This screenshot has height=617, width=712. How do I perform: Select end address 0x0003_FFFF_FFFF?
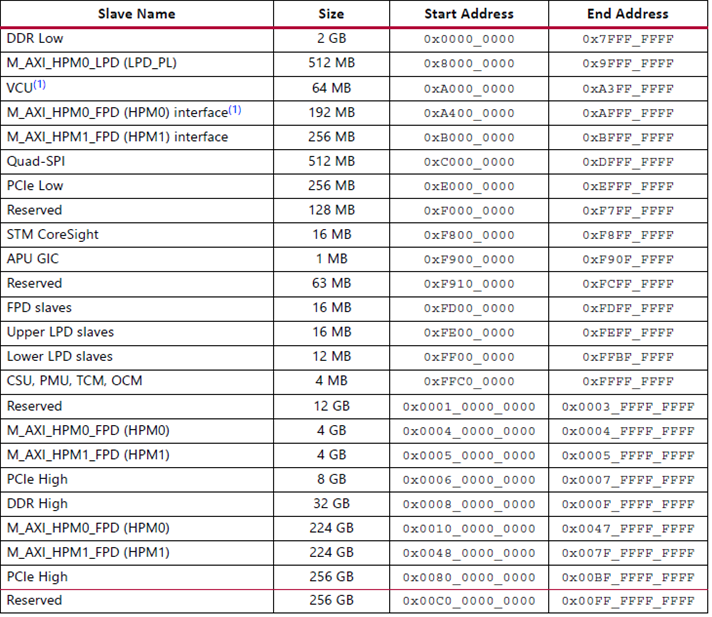click(x=628, y=407)
